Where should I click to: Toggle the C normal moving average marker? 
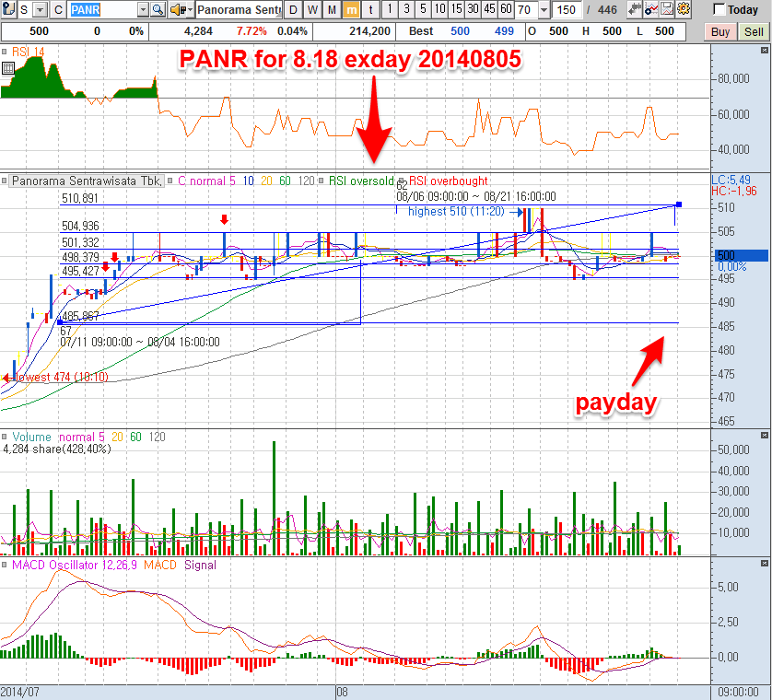[170, 181]
